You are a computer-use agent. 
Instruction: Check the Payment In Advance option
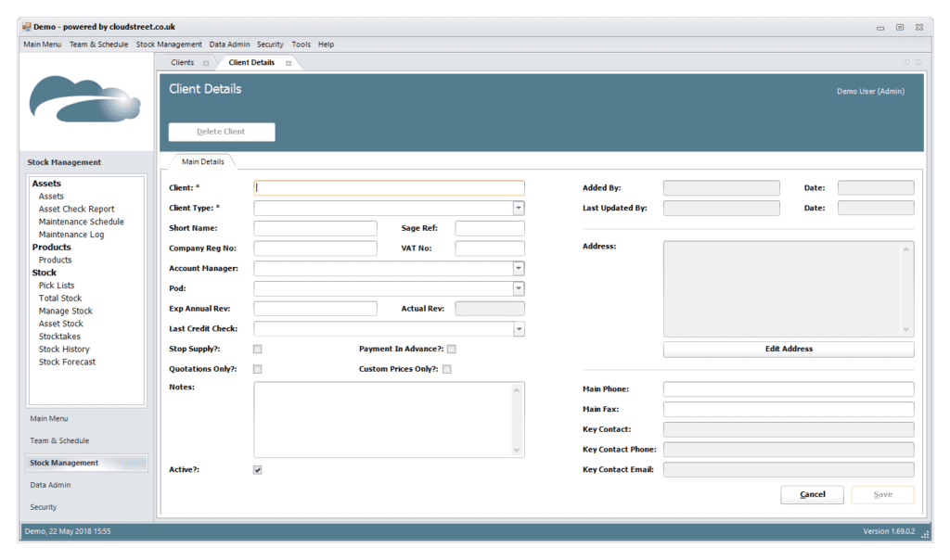click(452, 349)
